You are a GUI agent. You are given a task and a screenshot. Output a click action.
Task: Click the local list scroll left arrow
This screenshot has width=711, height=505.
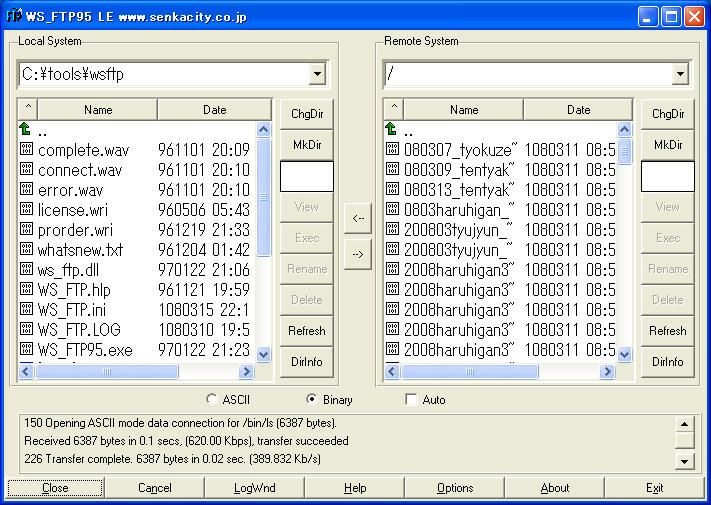tap(26, 372)
